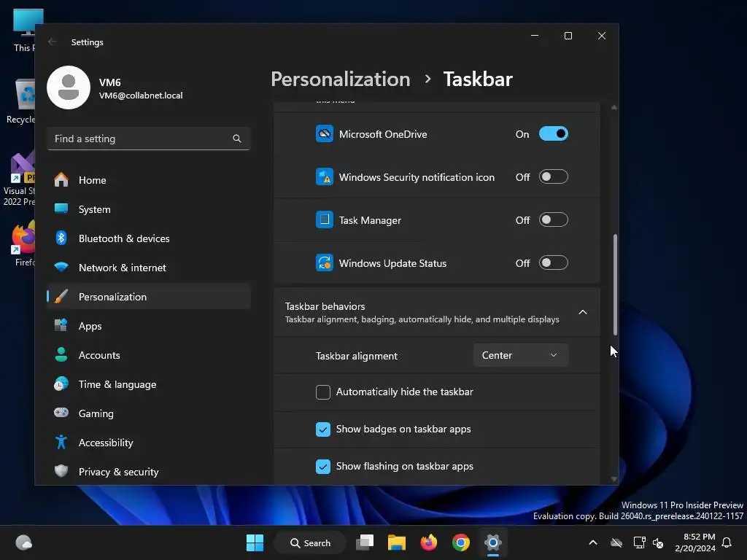Go to Bluetooth & devices settings
The height and width of the screenshot is (560, 747).
(149, 238)
